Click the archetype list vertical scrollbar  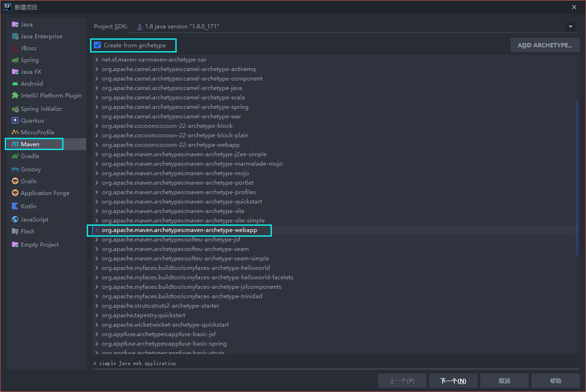577,178
